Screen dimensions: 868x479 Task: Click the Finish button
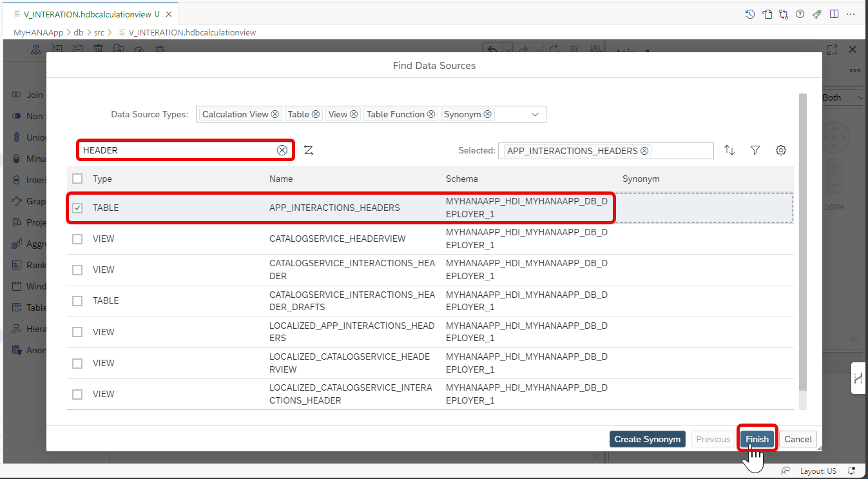pyautogui.click(x=756, y=438)
